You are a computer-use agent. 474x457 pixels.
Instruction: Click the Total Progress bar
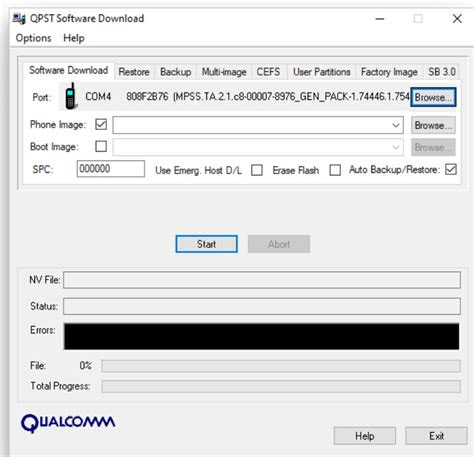pyautogui.click(x=281, y=386)
